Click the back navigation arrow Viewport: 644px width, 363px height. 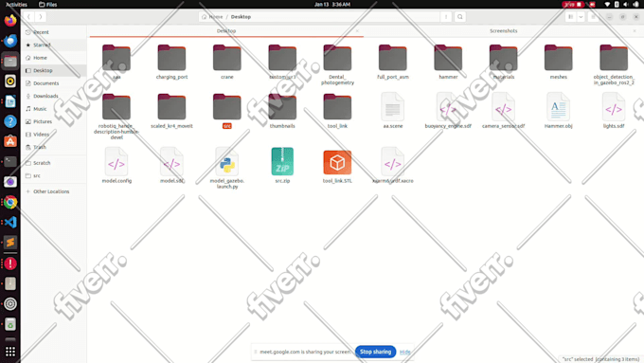(28, 17)
